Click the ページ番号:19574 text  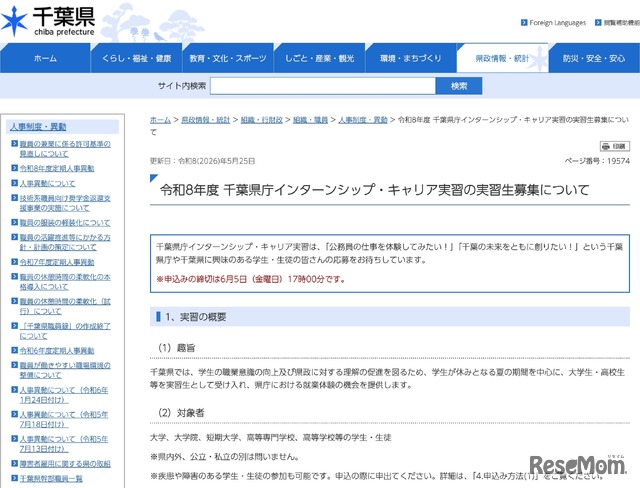pos(597,161)
